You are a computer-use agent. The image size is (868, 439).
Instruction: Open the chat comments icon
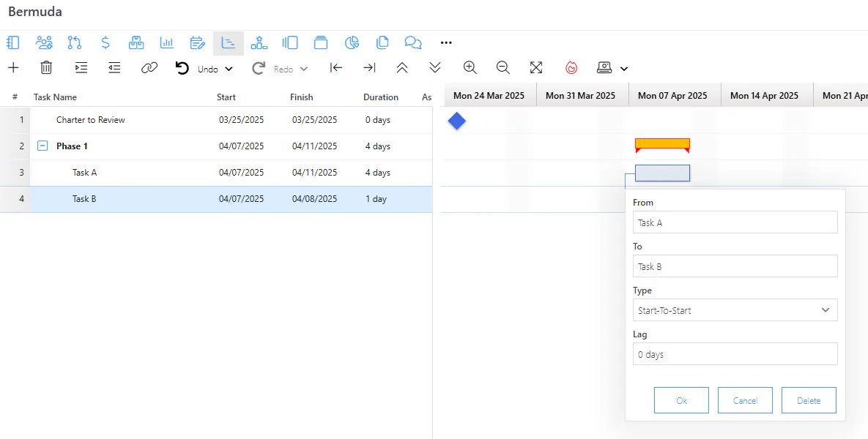point(413,42)
